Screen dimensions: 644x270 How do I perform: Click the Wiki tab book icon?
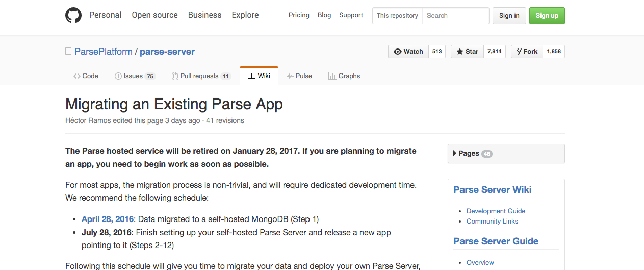[251, 76]
